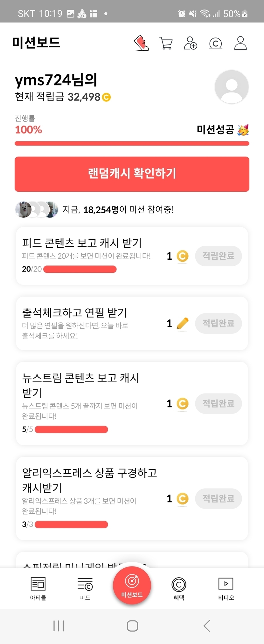
Task: Tap the invite friend icon
Action: point(191,43)
